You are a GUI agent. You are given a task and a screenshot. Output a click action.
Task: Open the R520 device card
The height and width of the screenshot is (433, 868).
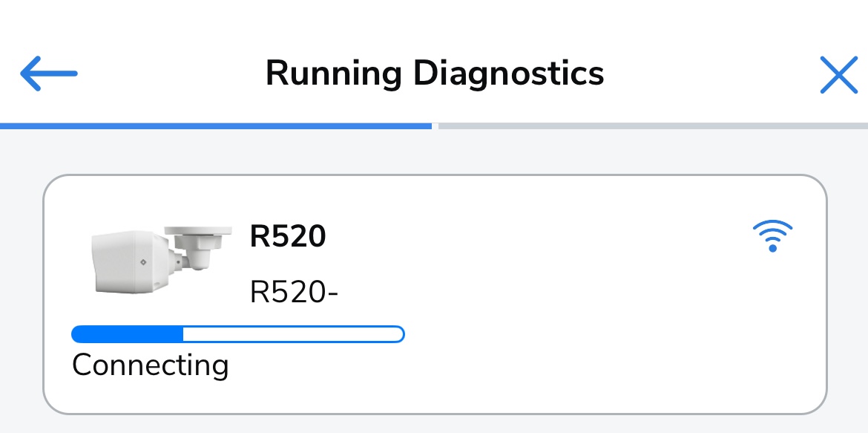click(435, 294)
